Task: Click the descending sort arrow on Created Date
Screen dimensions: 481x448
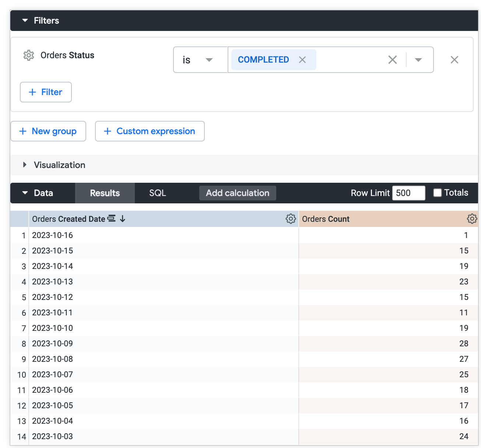Action: (123, 219)
